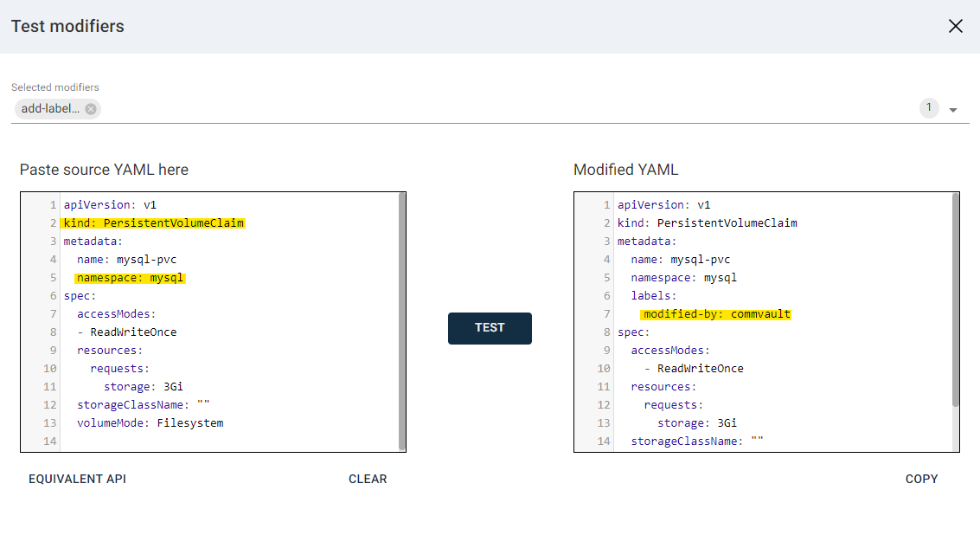Click the TEST button

pos(490,328)
